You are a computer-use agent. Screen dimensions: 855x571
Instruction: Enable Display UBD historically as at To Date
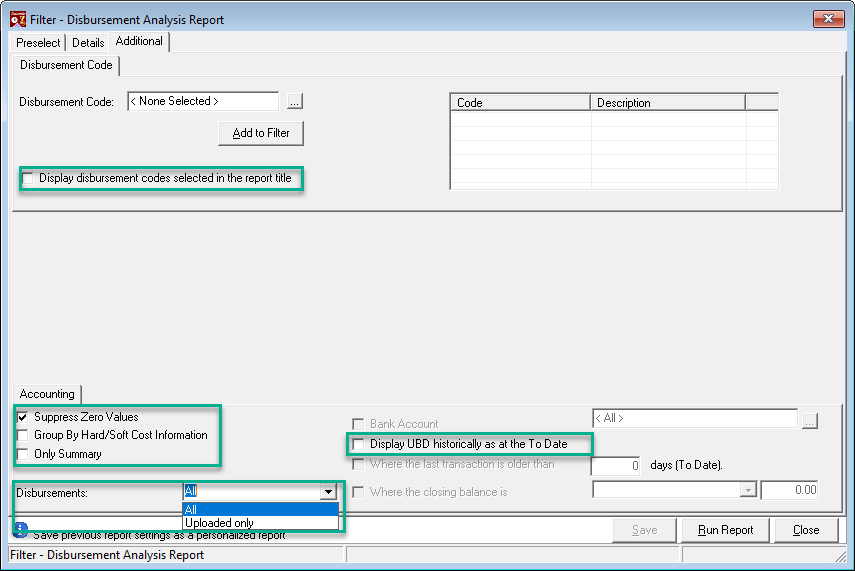tap(358, 444)
